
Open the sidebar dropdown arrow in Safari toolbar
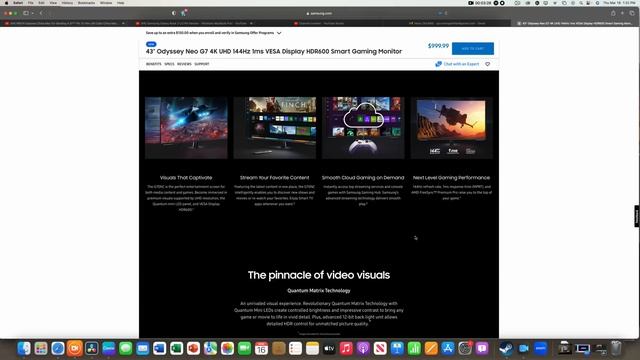pyautogui.click(x=33, y=13)
